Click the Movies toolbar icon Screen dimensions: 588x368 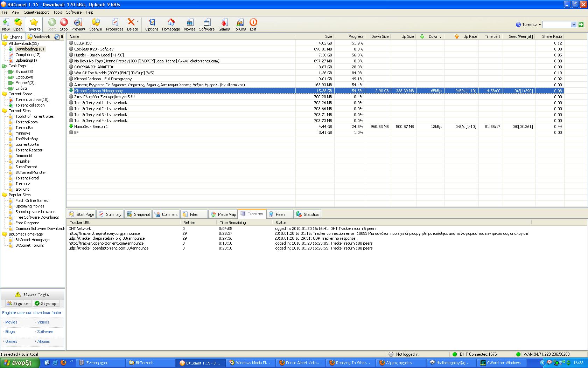click(x=189, y=25)
